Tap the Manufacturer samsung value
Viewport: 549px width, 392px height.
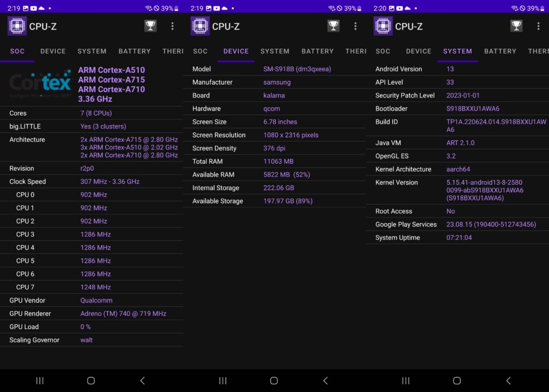(277, 82)
